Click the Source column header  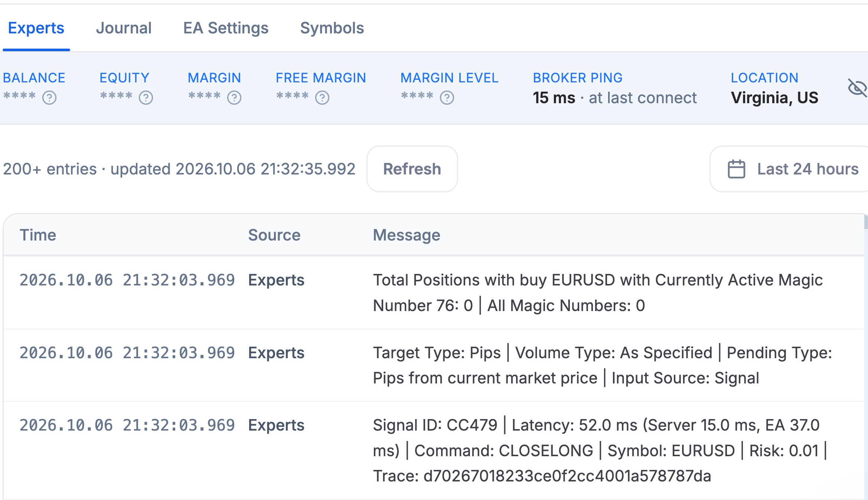[x=274, y=235]
